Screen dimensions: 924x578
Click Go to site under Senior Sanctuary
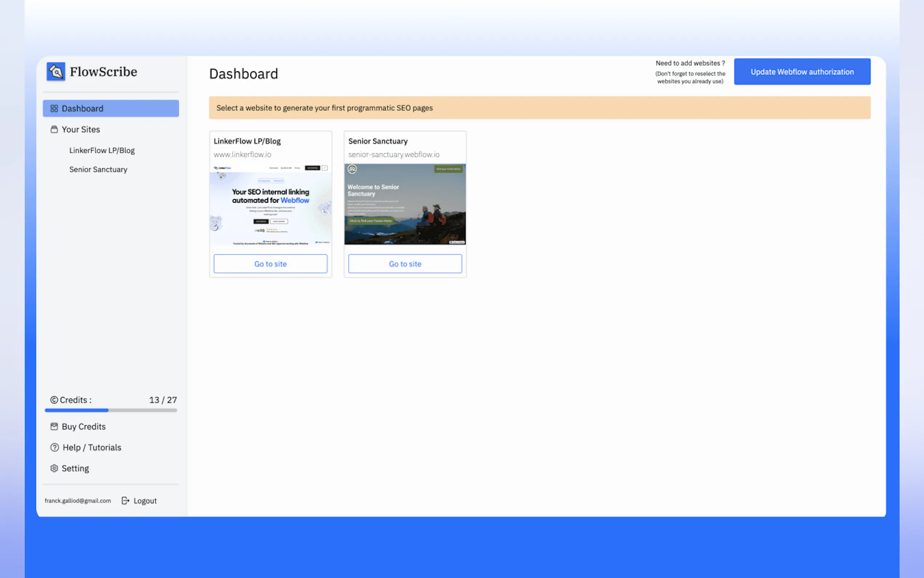pyautogui.click(x=405, y=264)
